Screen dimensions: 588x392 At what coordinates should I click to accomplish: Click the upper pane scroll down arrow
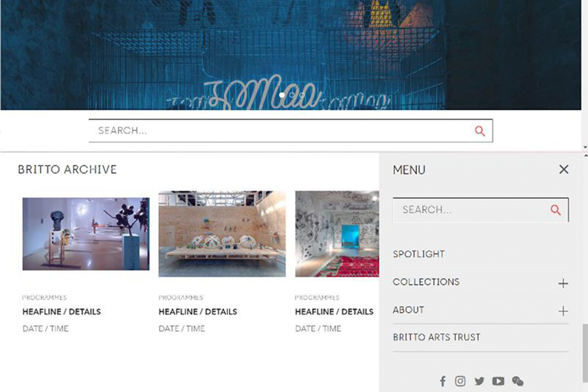pyautogui.click(x=585, y=147)
